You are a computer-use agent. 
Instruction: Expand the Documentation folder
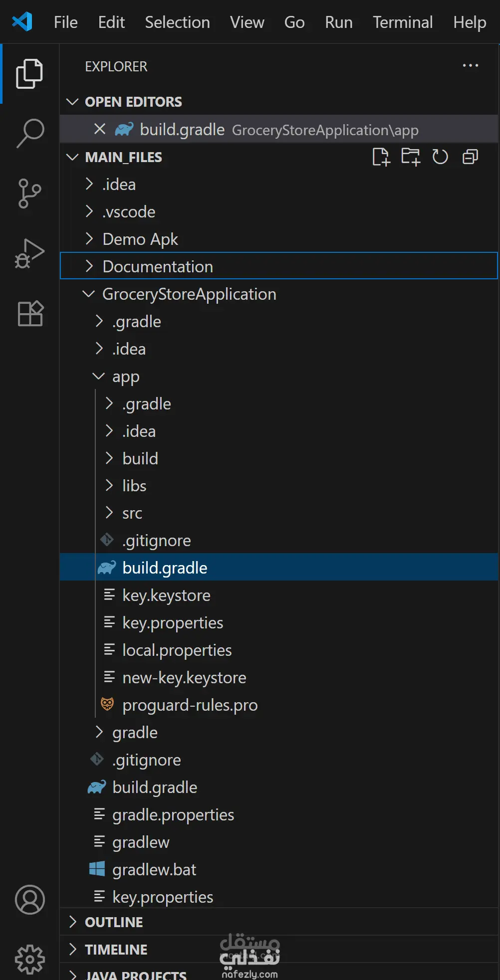coord(158,266)
